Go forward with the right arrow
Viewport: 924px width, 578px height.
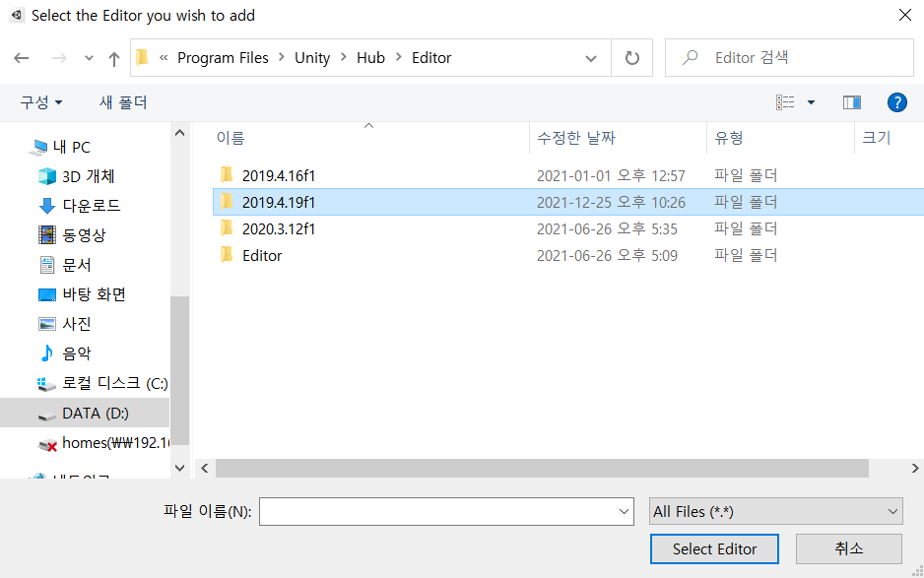[x=59, y=58]
